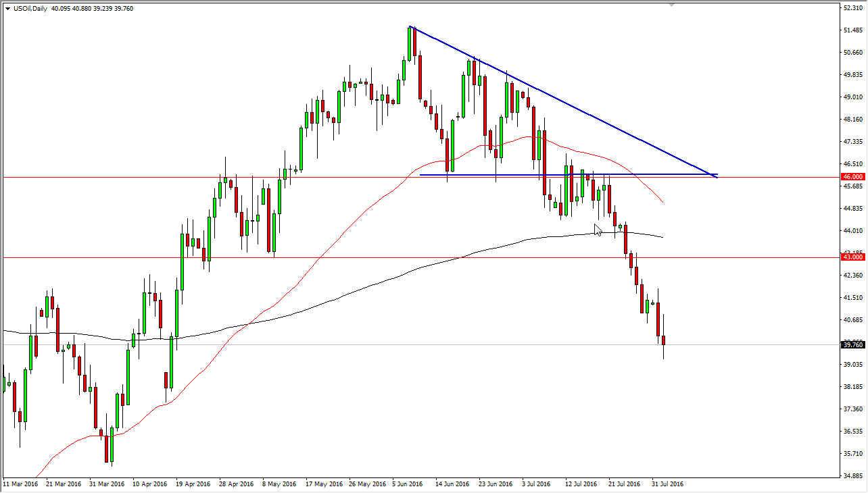Click the 14 Jun 2016 date label

[x=452, y=484]
